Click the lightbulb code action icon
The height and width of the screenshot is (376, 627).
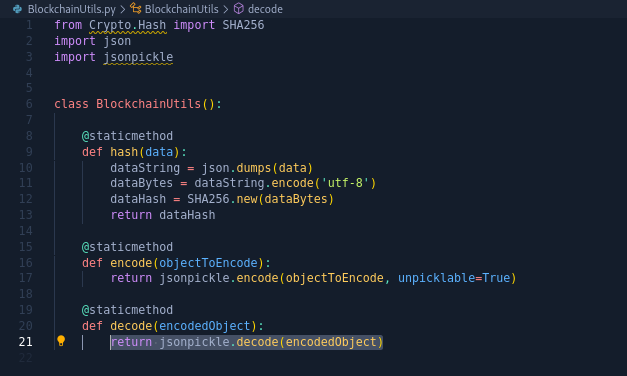pyautogui.click(x=61, y=341)
